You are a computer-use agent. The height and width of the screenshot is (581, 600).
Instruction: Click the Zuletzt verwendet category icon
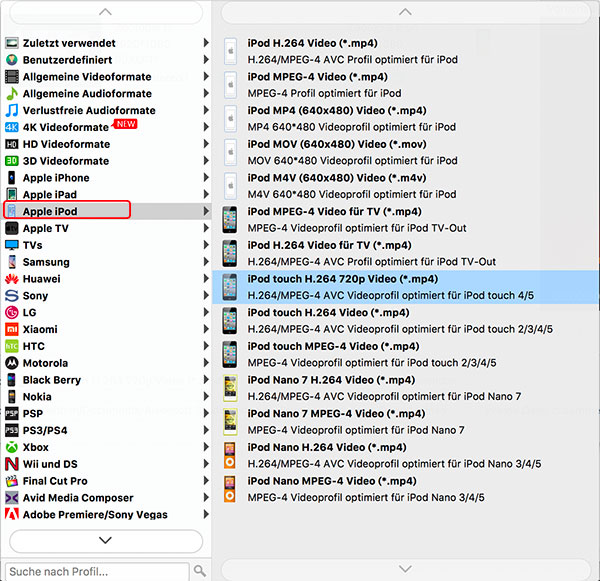(12, 43)
